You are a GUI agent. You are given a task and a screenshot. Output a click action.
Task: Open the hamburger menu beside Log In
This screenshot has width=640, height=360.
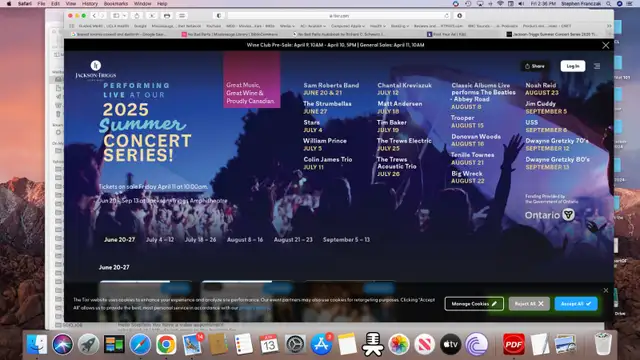[597, 66]
